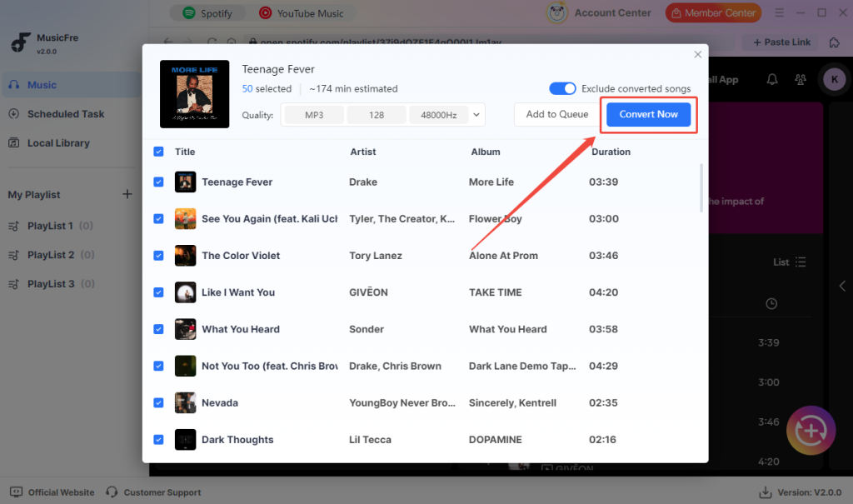Click the Title column header
Image resolution: width=853 pixels, height=504 pixels.
tap(185, 152)
